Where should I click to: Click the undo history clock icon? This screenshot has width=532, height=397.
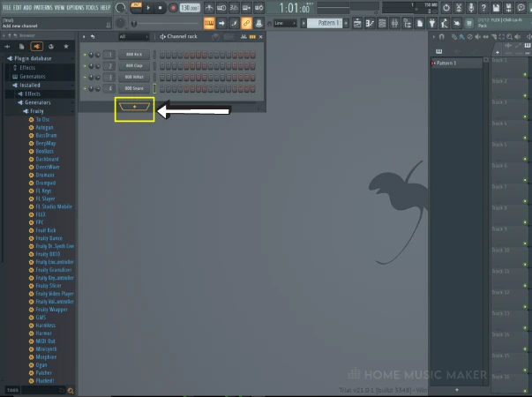pyautogui.click(x=446, y=7)
